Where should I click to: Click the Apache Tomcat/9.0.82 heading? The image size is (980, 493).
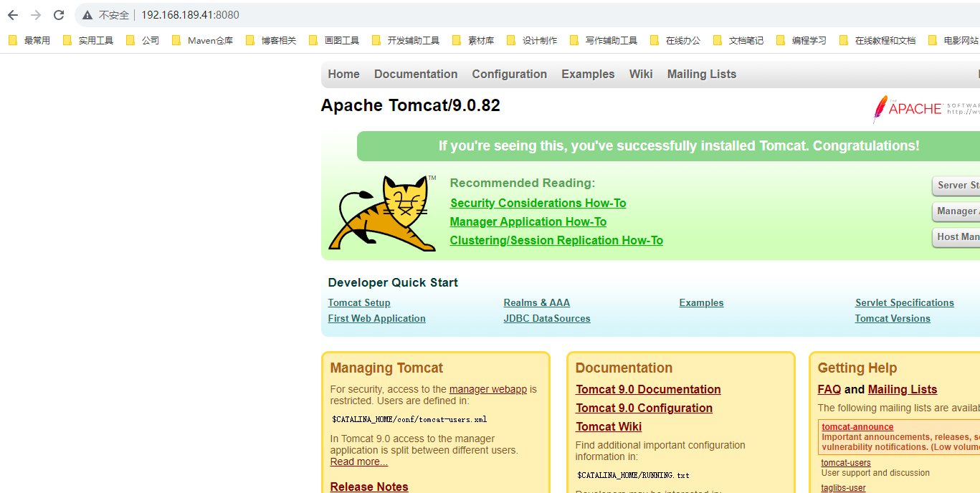click(x=410, y=105)
